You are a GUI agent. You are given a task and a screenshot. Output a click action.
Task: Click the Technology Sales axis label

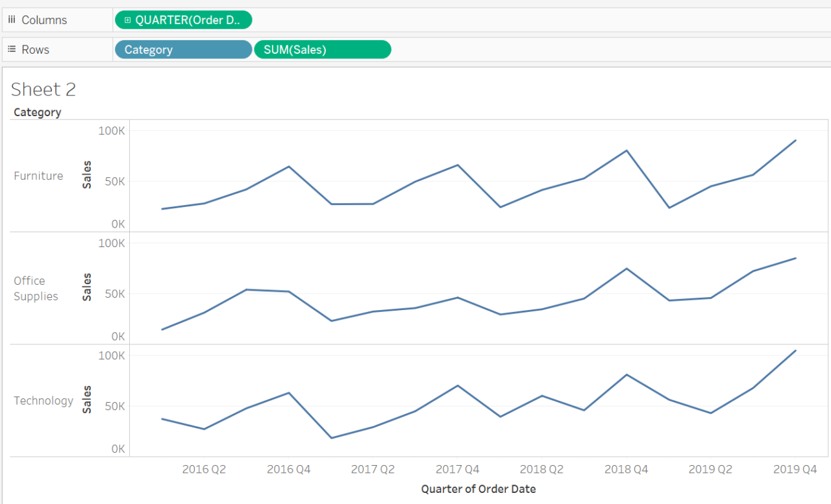(86, 398)
